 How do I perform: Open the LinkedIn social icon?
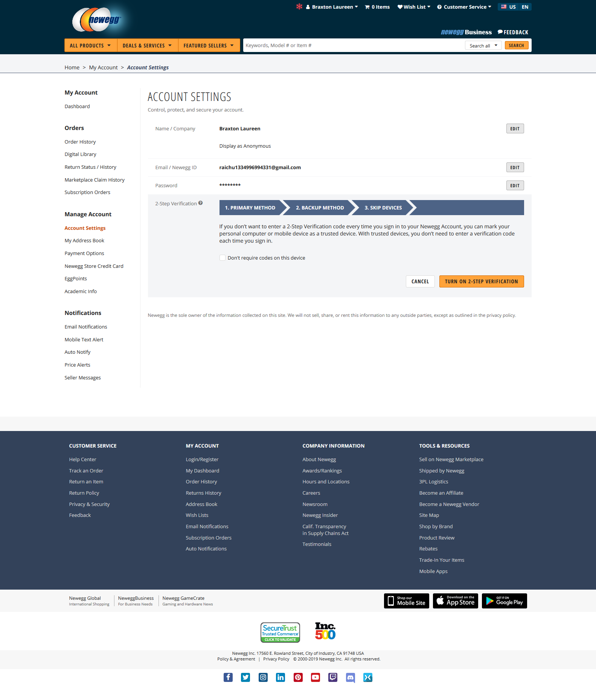click(x=280, y=677)
